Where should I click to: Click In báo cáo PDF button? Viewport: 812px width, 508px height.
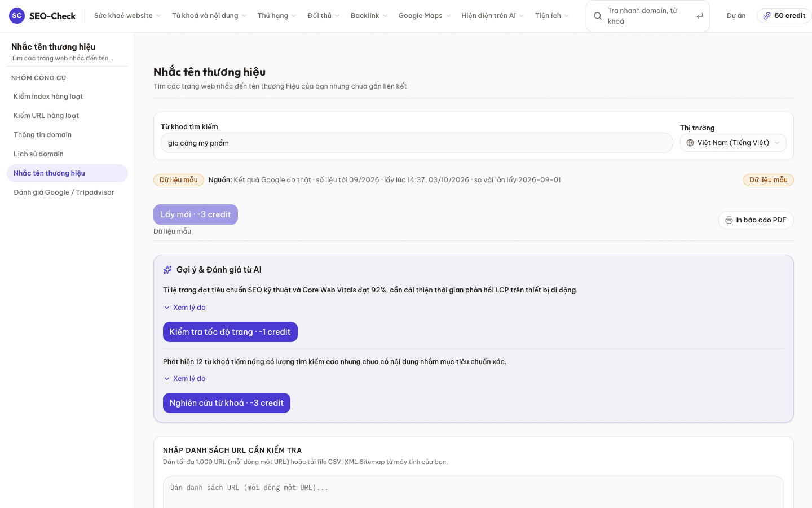756,220
